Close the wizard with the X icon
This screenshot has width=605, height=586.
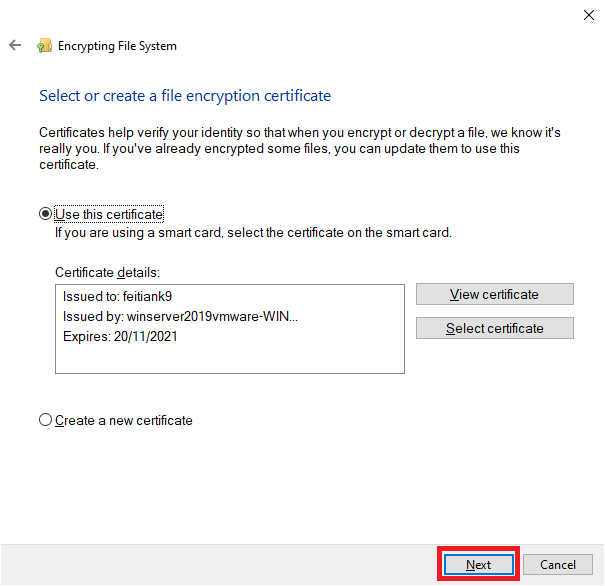[x=589, y=15]
